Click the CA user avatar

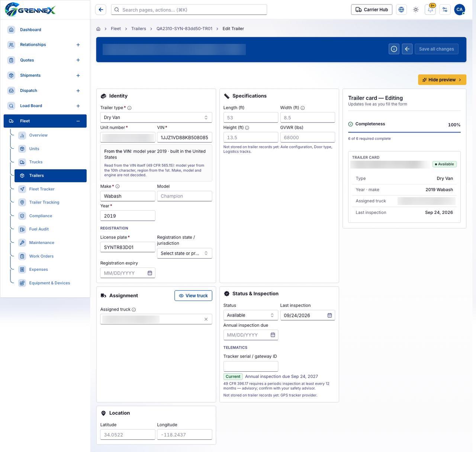[x=460, y=10]
